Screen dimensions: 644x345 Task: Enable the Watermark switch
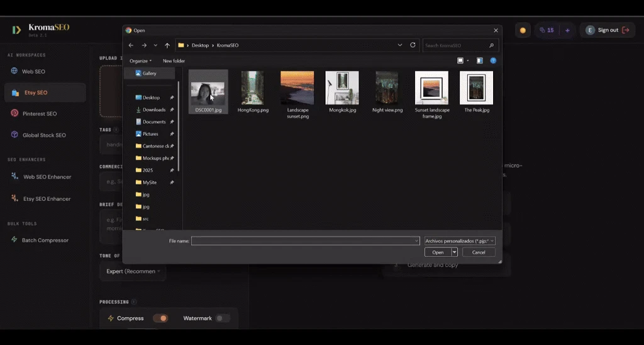[222, 318]
